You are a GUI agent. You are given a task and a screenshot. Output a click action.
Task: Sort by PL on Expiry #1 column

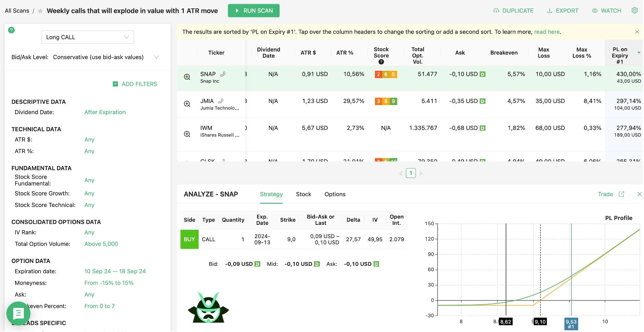point(620,55)
